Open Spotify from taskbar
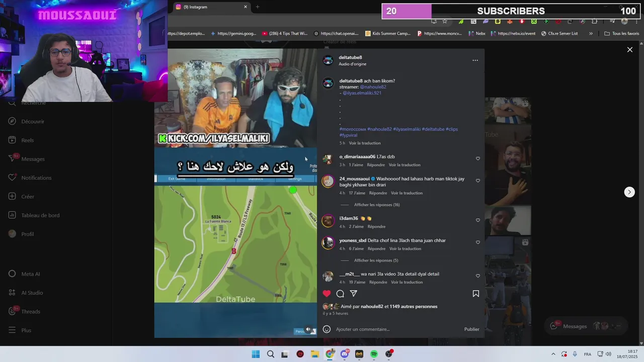 (x=374, y=354)
